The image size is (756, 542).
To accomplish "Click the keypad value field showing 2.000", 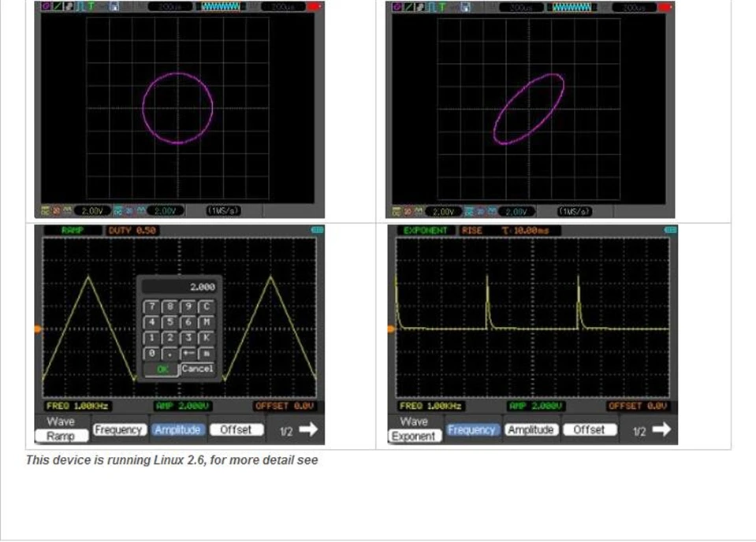I will coord(179,287).
